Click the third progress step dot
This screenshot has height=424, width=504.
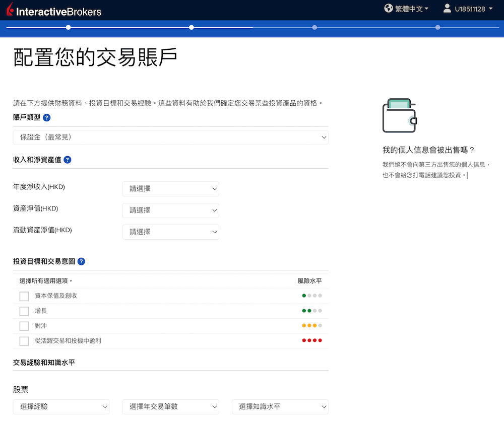click(314, 27)
